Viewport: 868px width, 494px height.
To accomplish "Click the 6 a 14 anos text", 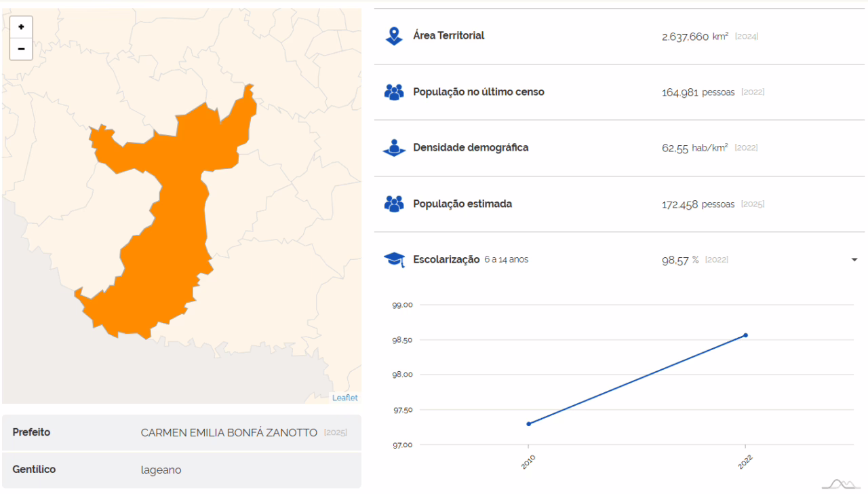I will pos(507,260).
